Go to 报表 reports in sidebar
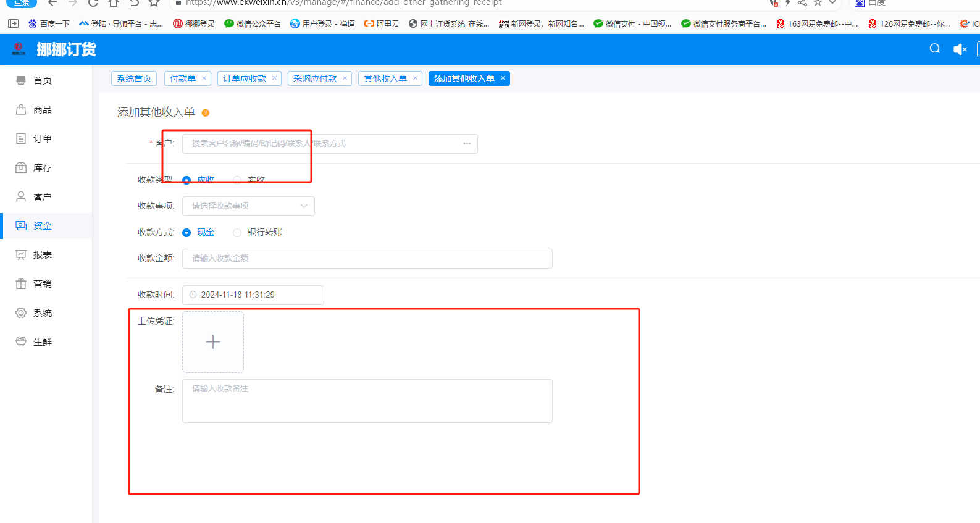The image size is (980, 523). [x=42, y=255]
